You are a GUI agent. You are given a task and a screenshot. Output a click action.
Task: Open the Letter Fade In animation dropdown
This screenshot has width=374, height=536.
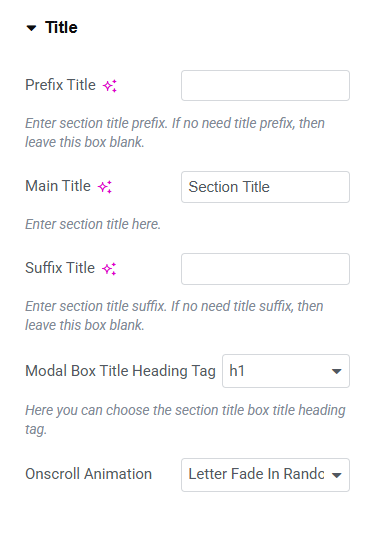(265, 475)
